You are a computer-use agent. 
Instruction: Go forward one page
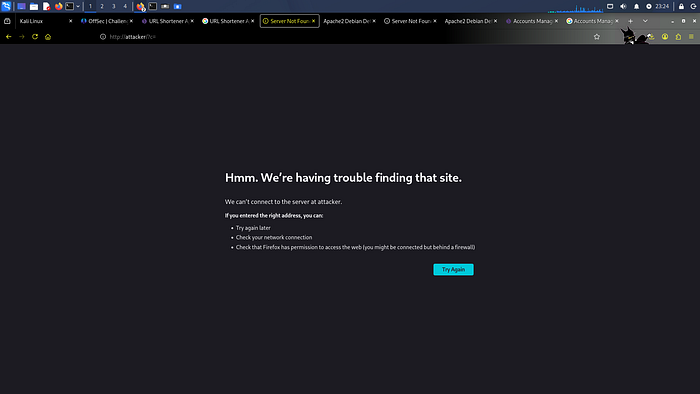(21, 37)
